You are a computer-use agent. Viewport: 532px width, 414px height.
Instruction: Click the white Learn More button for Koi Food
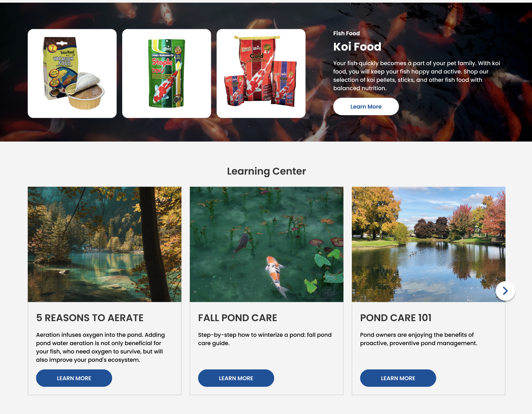click(366, 106)
